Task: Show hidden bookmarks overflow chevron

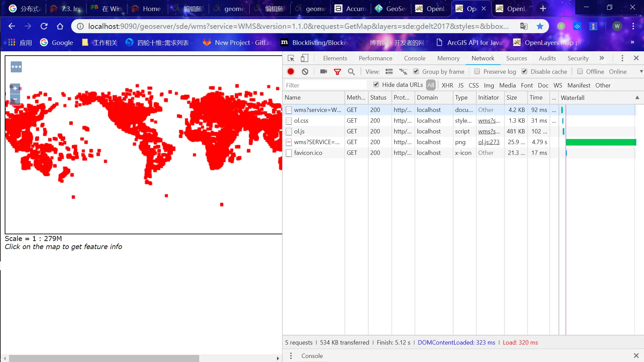Action: (x=632, y=42)
